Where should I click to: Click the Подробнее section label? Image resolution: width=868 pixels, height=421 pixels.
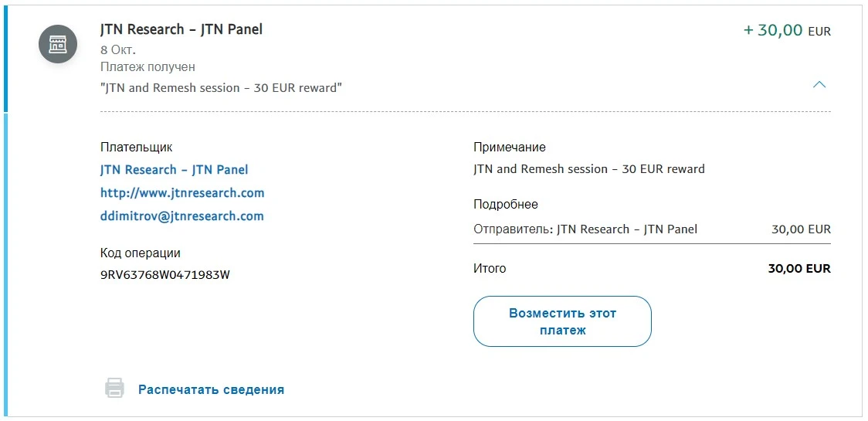(506, 205)
